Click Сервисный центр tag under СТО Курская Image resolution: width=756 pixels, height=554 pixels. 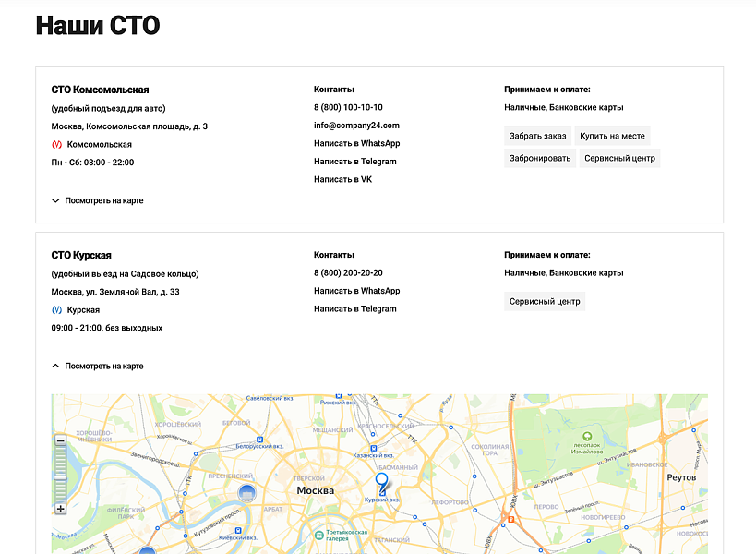[x=545, y=302]
